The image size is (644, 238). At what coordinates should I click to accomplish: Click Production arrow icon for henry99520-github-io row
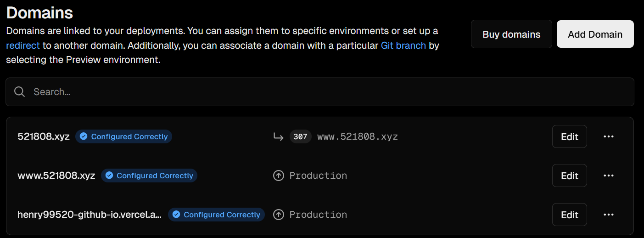click(x=279, y=215)
